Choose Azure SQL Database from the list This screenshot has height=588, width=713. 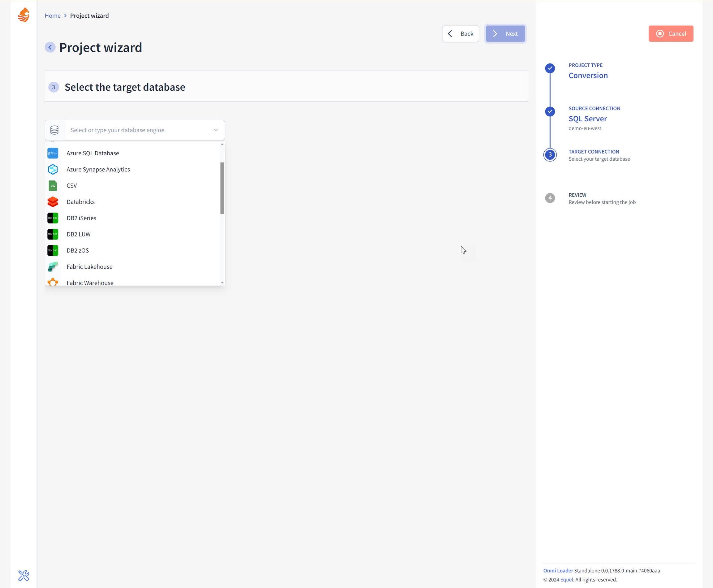pyautogui.click(x=93, y=153)
